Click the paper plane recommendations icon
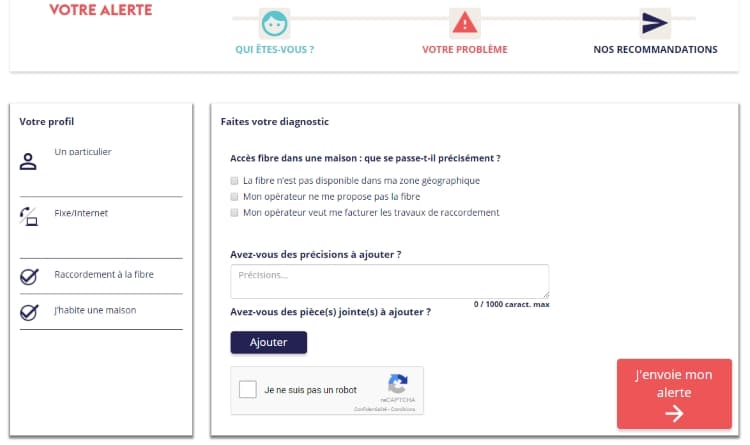The height and width of the screenshot is (445, 750). coord(655,23)
